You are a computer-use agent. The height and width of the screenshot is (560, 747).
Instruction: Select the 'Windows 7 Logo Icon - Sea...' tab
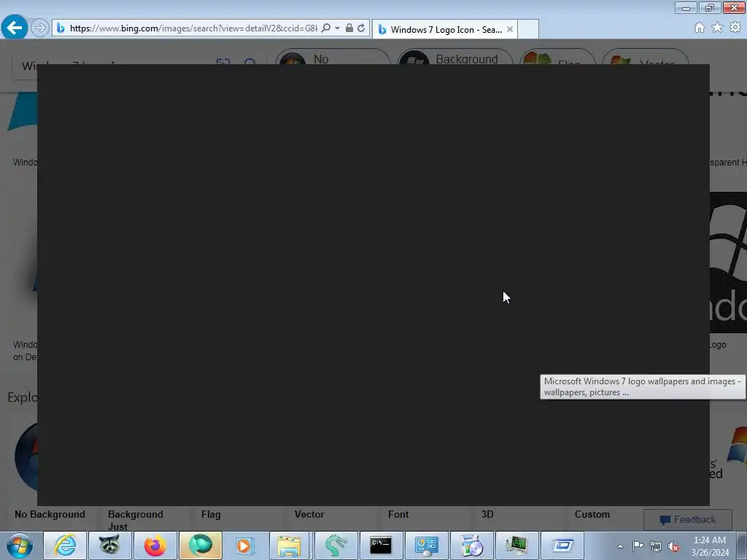click(446, 29)
